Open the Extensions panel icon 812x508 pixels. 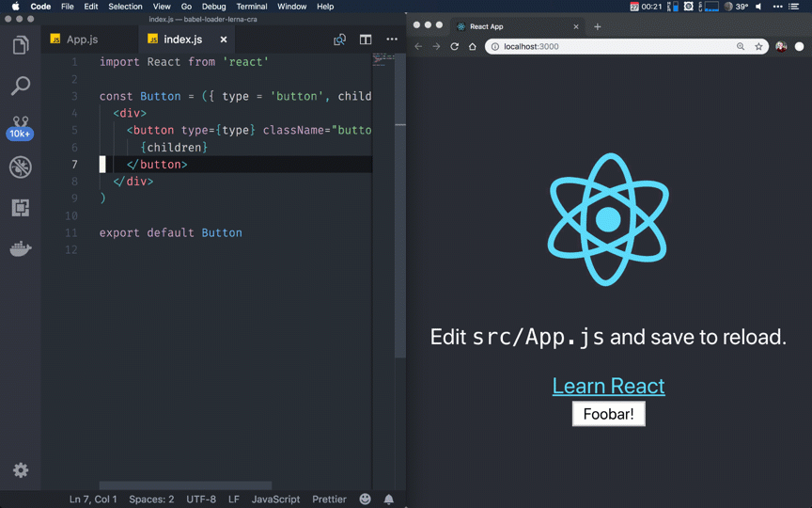[x=20, y=208]
